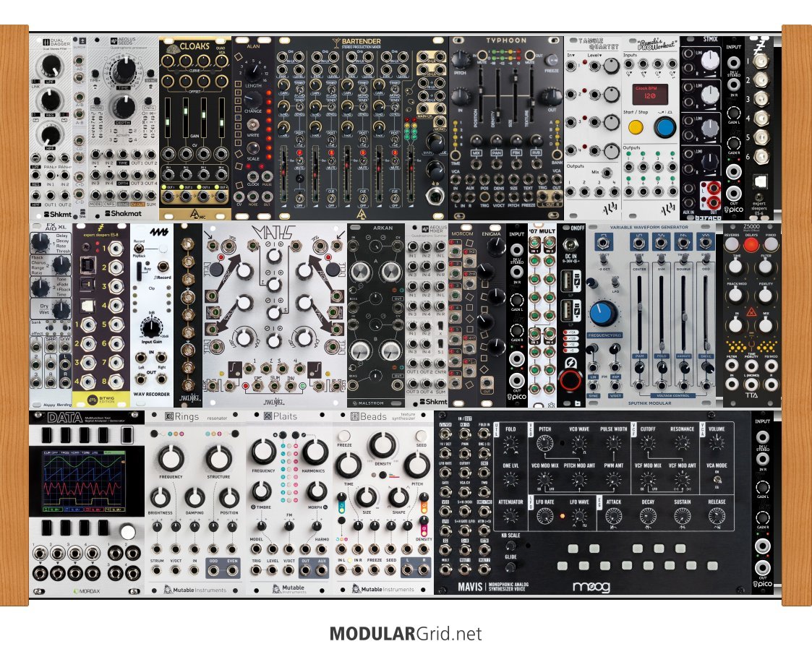The width and height of the screenshot is (812, 649).
Task: Click the SD card slot on WAV Recorder
Action: tap(139, 271)
